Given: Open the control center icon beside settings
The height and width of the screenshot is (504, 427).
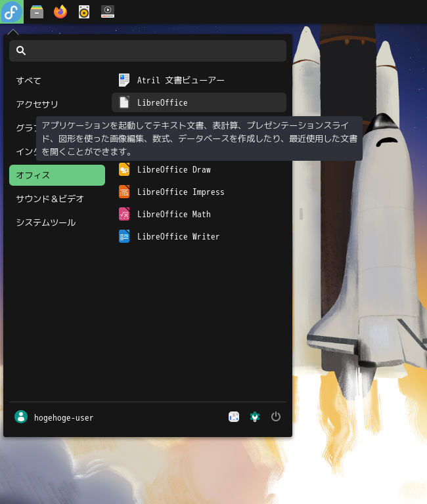Looking at the screenshot, I should (x=234, y=417).
